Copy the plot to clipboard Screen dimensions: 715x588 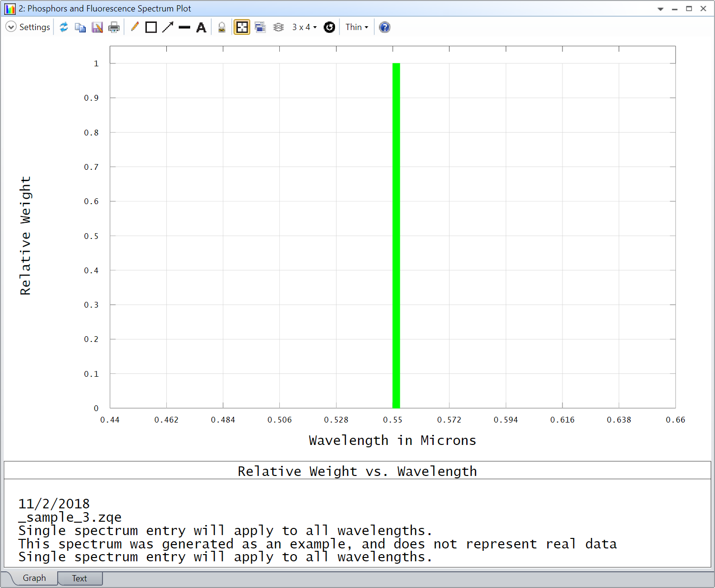[x=81, y=27]
